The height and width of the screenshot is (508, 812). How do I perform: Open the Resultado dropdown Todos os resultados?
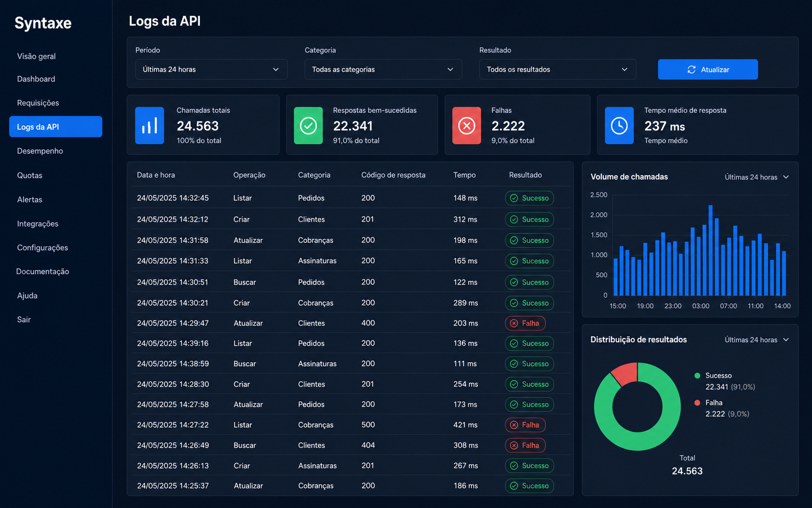tap(557, 70)
